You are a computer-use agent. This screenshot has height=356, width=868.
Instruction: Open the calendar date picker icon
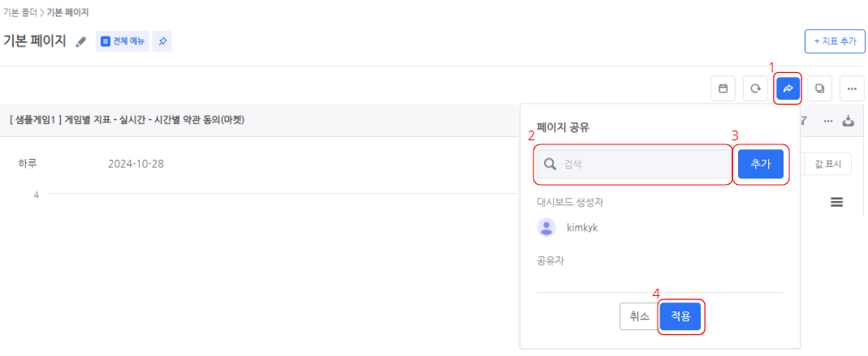pos(723,88)
